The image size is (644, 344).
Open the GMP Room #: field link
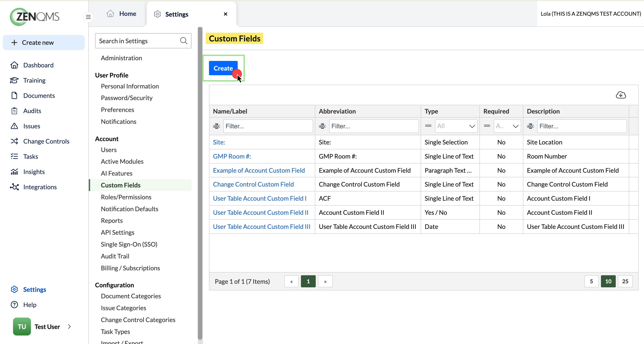click(x=232, y=156)
